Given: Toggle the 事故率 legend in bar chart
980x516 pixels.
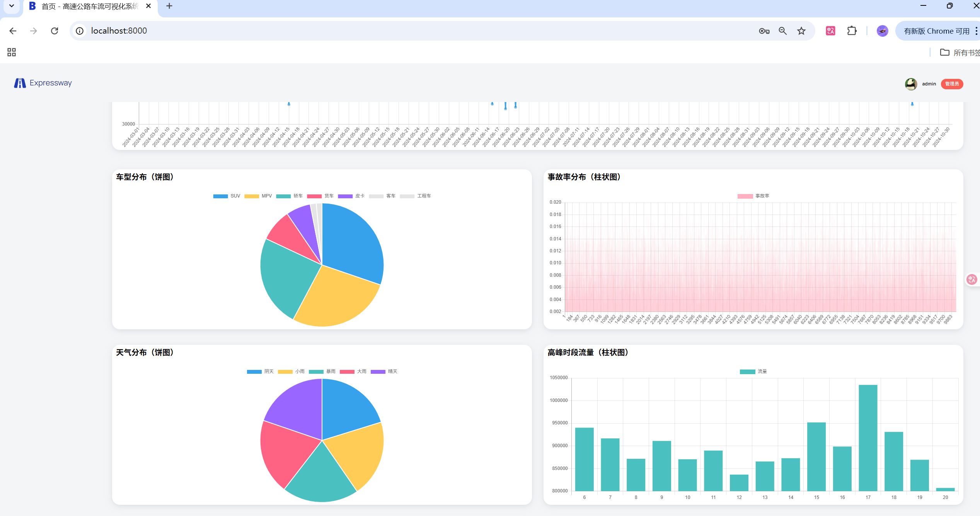Looking at the screenshot, I should coord(753,196).
